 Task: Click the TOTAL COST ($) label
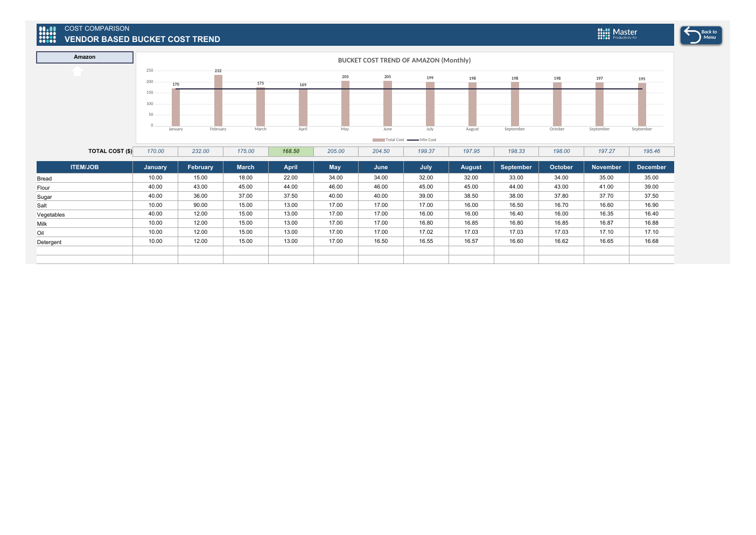point(110,151)
